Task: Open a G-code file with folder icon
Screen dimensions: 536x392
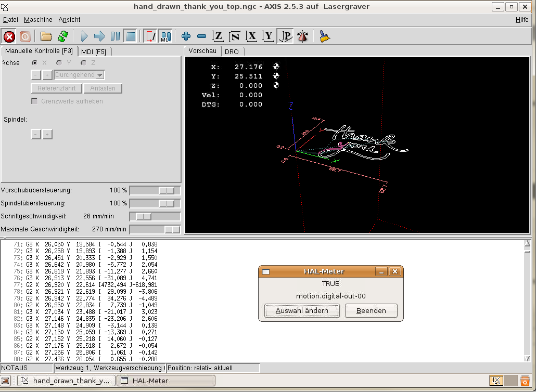Action: [46, 36]
